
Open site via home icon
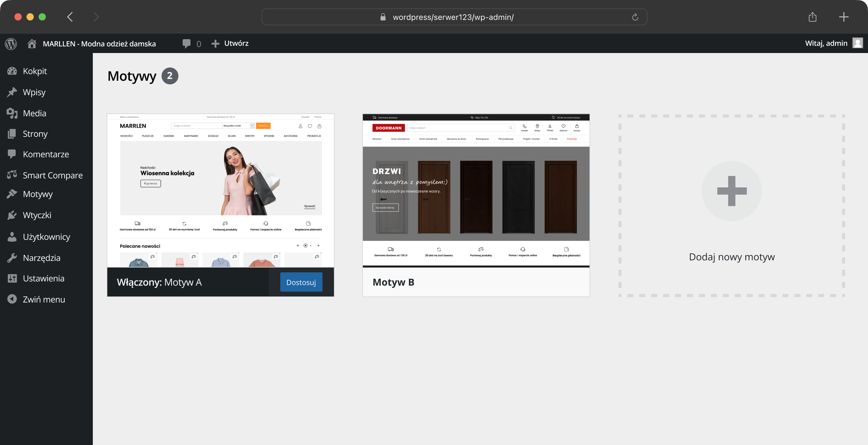point(32,43)
